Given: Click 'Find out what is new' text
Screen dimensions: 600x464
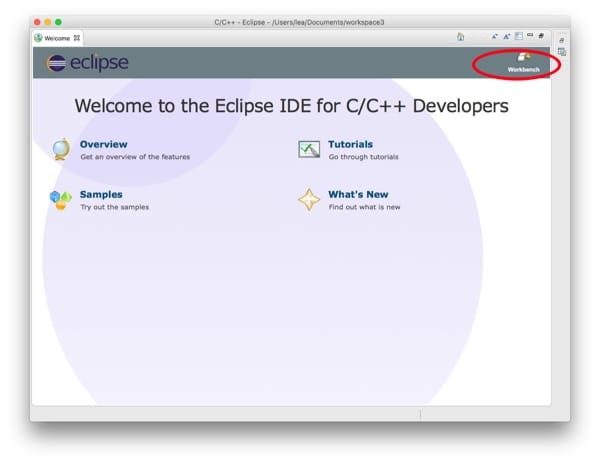Looking at the screenshot, I should pyautogui.click(x=364, y=207).
